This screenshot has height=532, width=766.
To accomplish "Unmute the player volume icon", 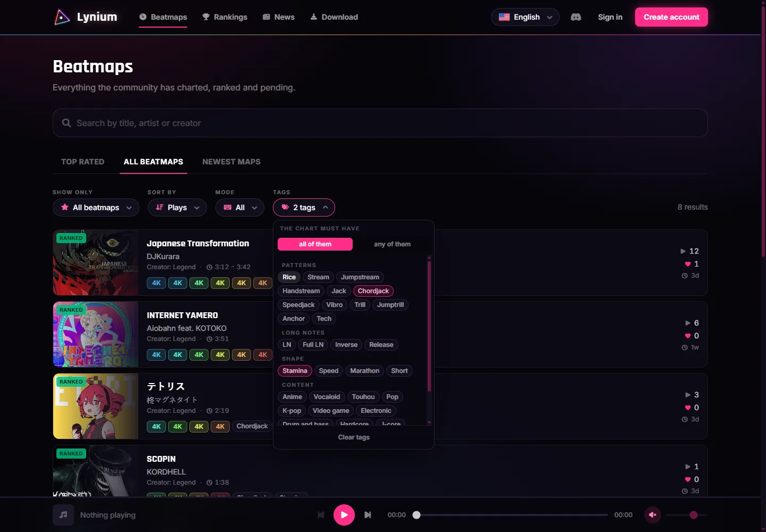I will 653,515.
